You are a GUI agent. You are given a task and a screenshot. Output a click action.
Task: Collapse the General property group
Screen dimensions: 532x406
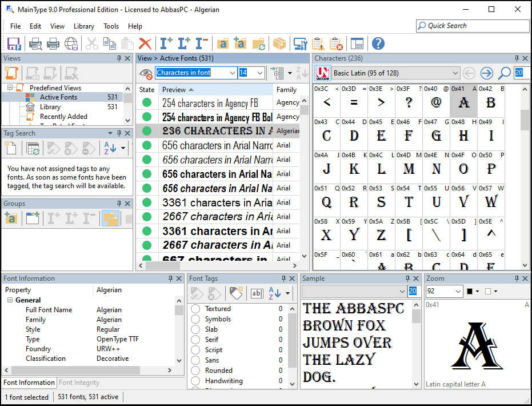pyautogui.click(x=10, y=300)
